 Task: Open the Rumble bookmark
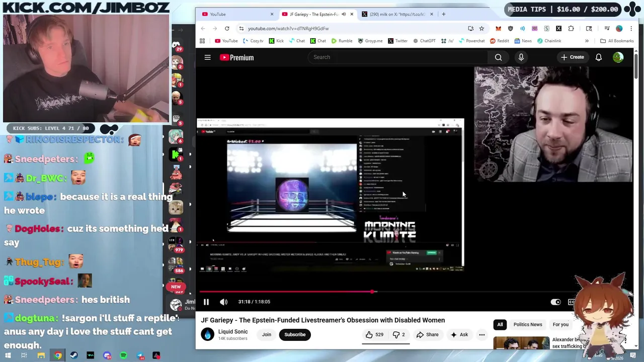[342, 41]
